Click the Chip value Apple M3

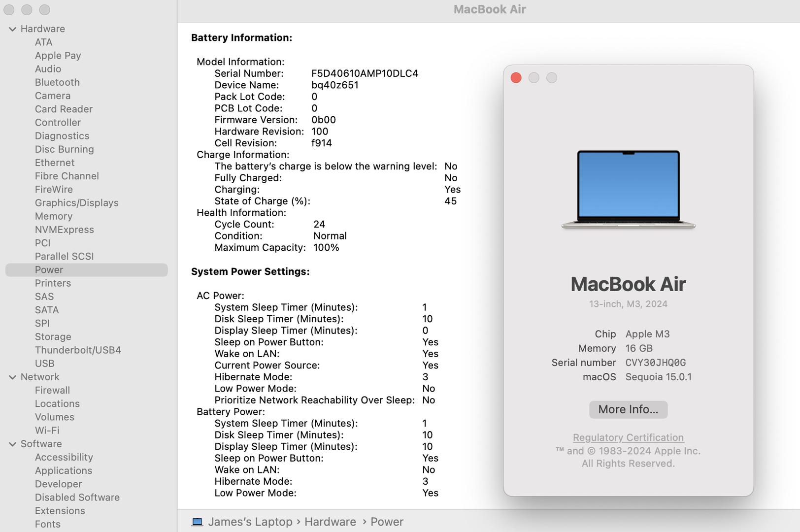pos(647,334)
